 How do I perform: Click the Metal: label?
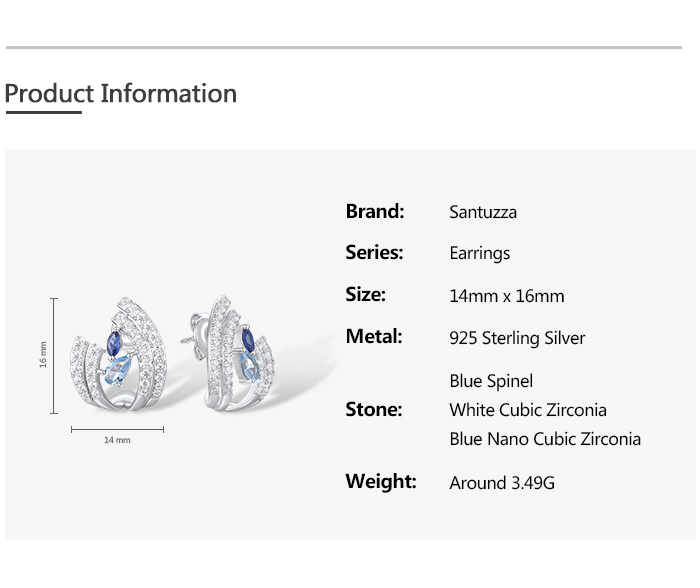[374, 337]
